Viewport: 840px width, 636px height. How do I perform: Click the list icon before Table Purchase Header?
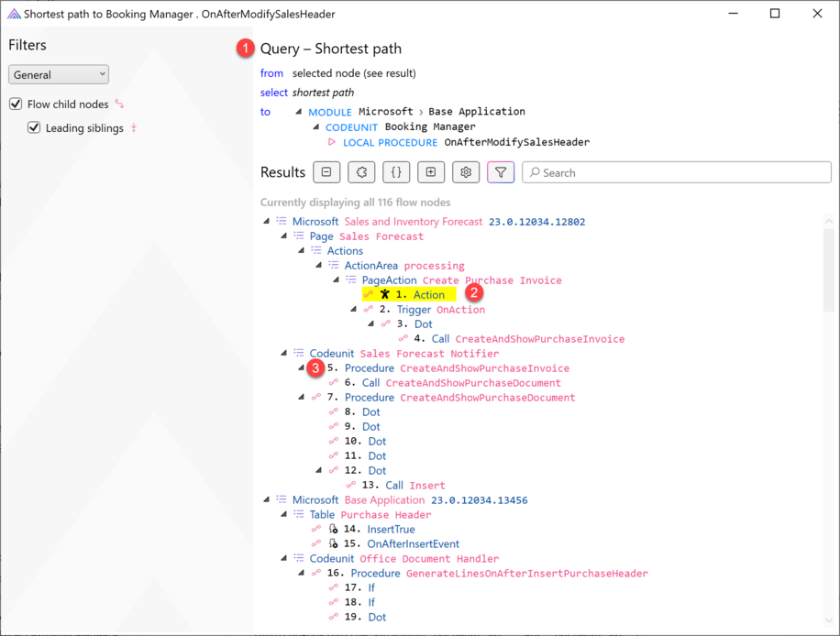(298, 514)
